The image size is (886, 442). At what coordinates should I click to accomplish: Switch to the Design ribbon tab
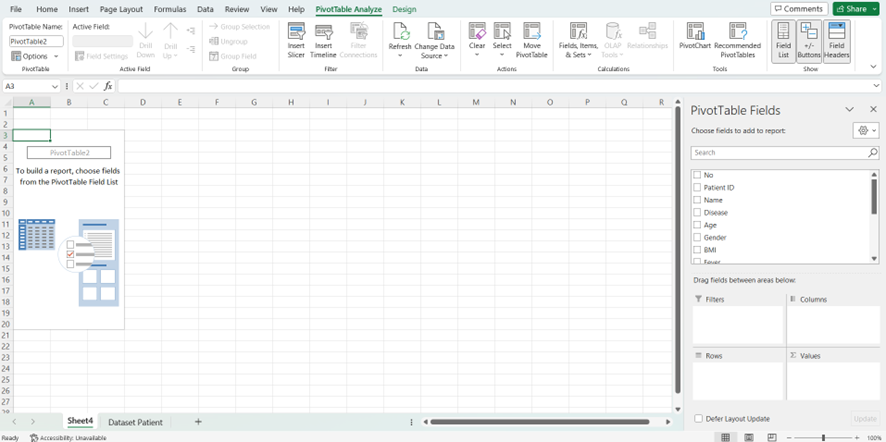coord(404,10)
